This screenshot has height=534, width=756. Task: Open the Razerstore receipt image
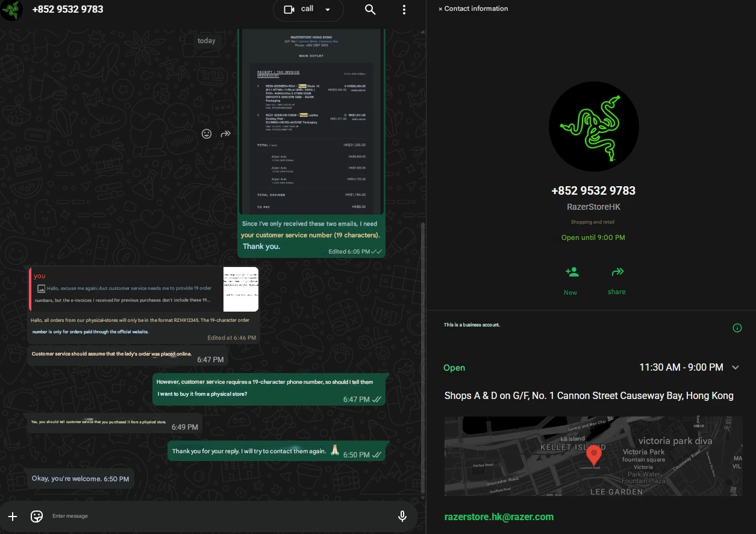coord(311,121)
